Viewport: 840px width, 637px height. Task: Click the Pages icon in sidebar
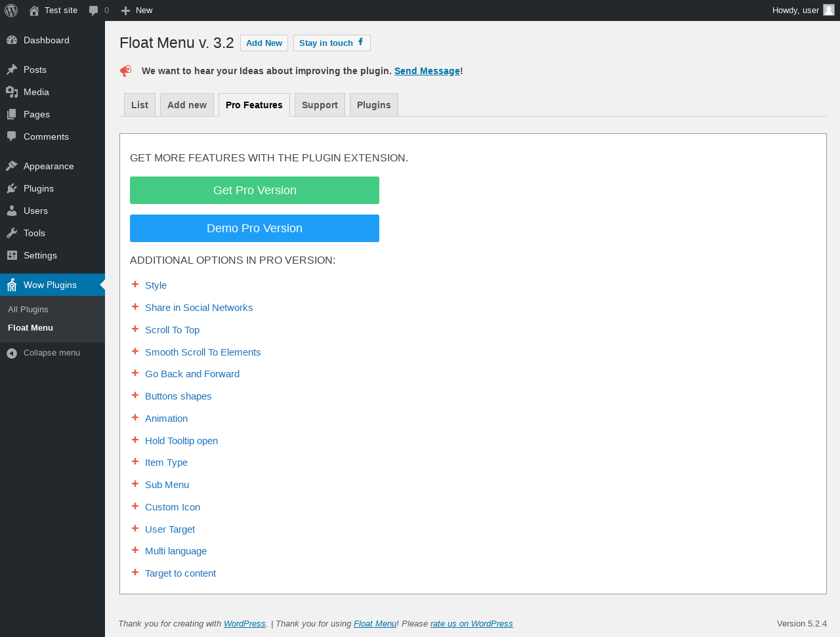tap(12, 114)
